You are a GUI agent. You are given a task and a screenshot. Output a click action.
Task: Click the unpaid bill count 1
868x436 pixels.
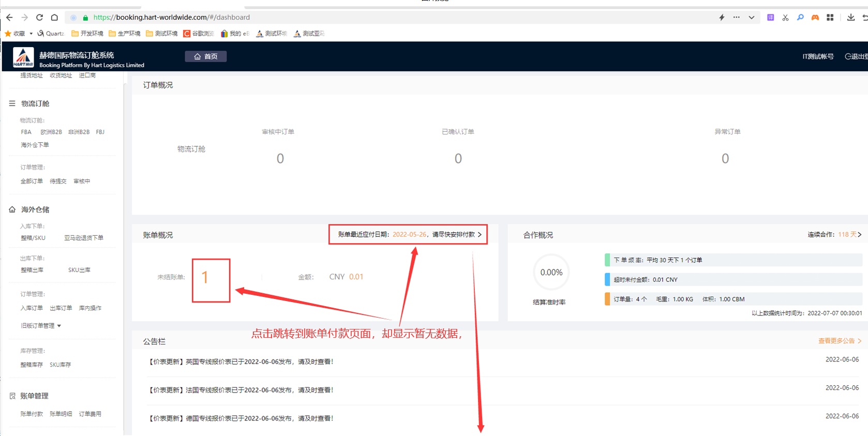pyautogui.click(x=205, y=278)
